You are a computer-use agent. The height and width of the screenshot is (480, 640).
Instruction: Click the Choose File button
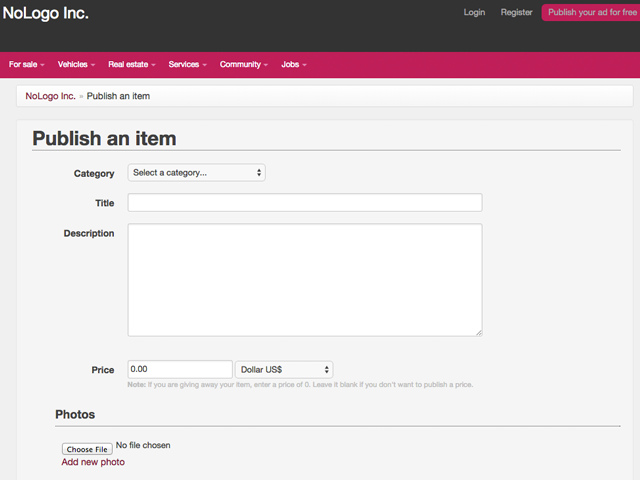coord(87,449)
